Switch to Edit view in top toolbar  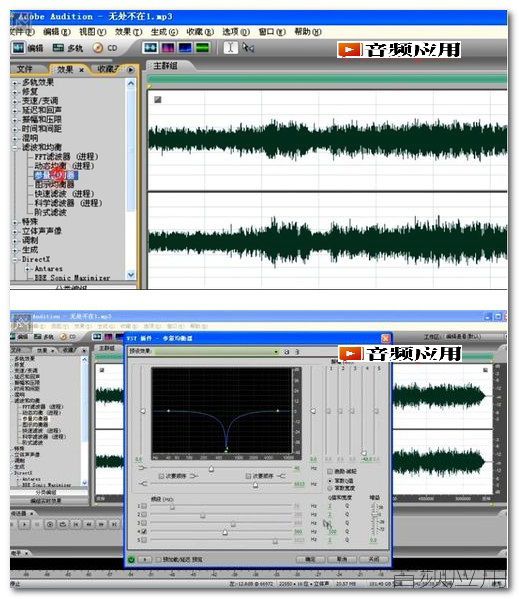click(27, 48)
